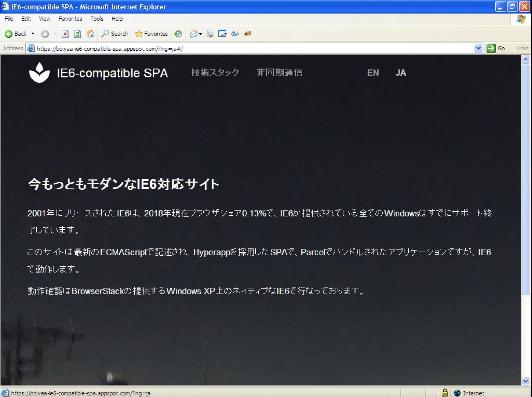Click the address bar URL field
This screenshot has height=397, width=532.
(255, 49)
